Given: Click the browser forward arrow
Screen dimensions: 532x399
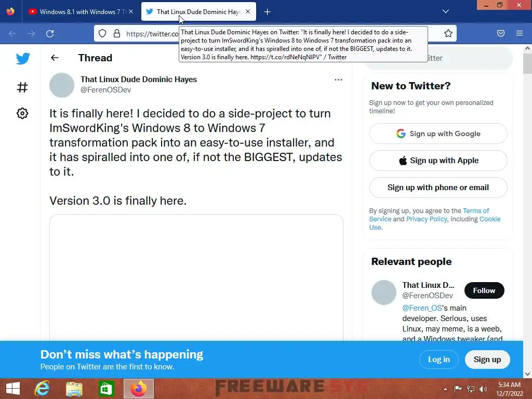Looking at the screenshot, I should 31,34.
